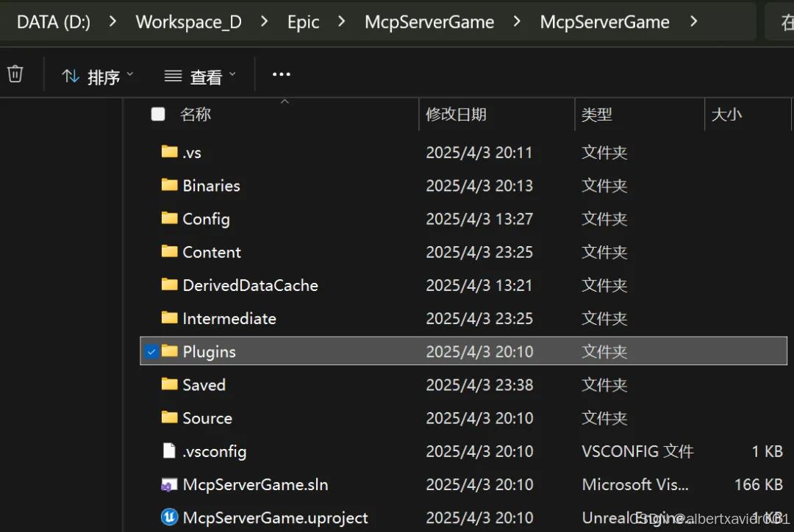Select the .vs folder icon
The image size is (794, 532).
pos(169,151)
